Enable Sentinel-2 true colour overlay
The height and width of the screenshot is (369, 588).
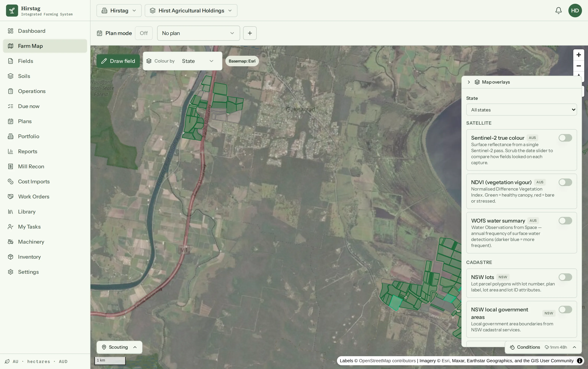tap(565, 138)
